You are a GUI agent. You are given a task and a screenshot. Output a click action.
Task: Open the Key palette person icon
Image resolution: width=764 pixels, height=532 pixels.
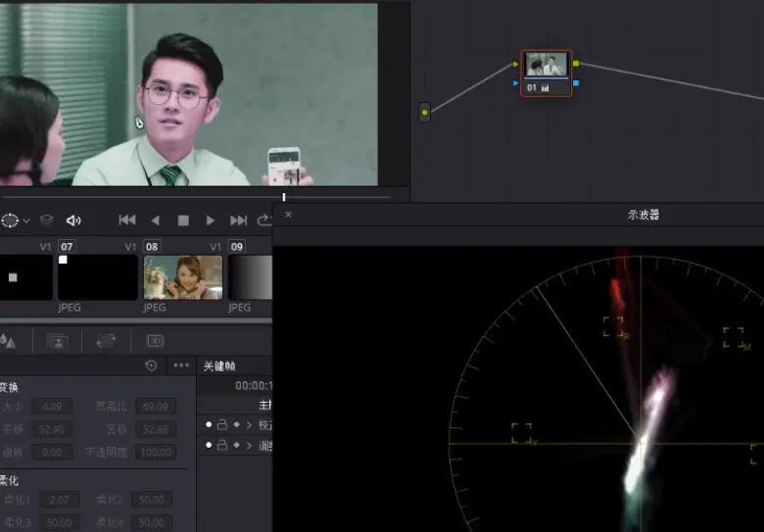[57, 341]
